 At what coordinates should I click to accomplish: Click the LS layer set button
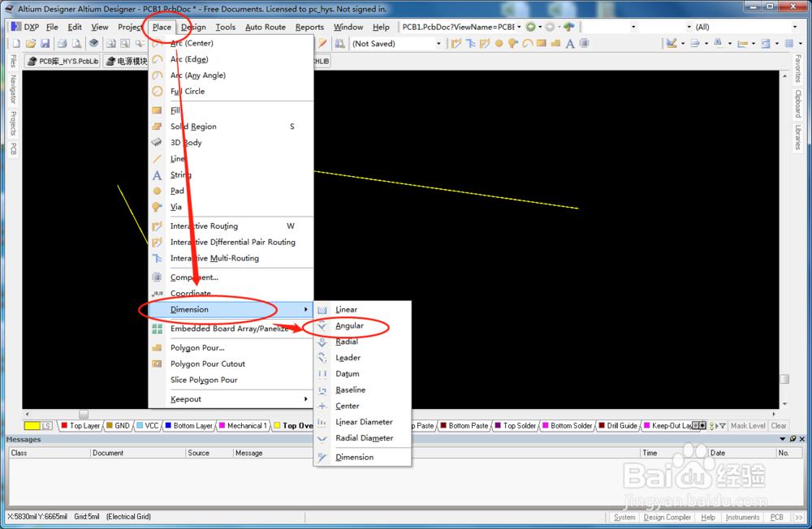[x=46, y=425]
